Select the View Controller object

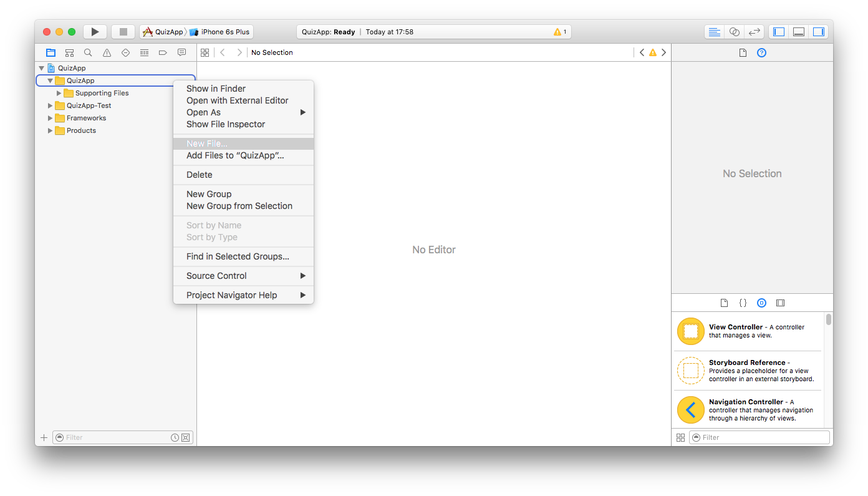point(748,331)
